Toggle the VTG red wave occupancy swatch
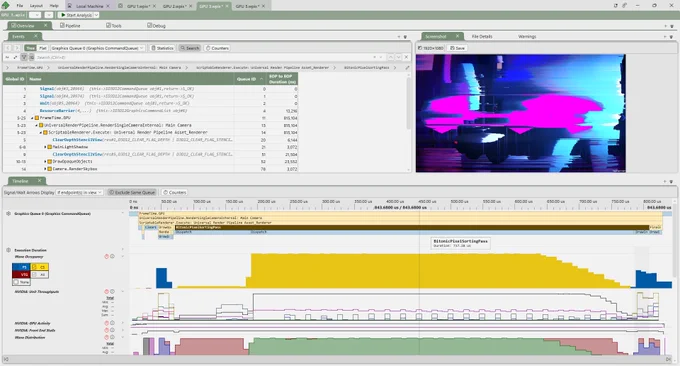The width and height of the screenshot is (680, 366). (21, 274)
